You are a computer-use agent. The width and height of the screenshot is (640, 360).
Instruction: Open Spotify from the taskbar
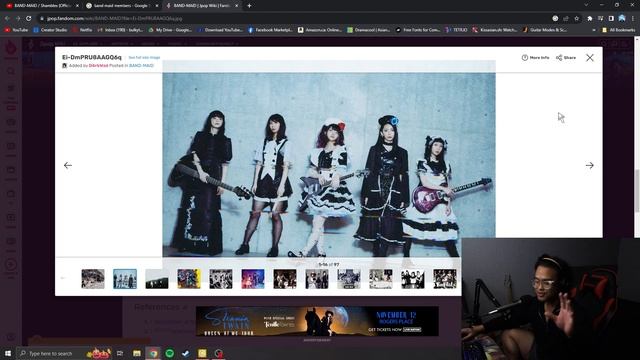tap(170, 353)
